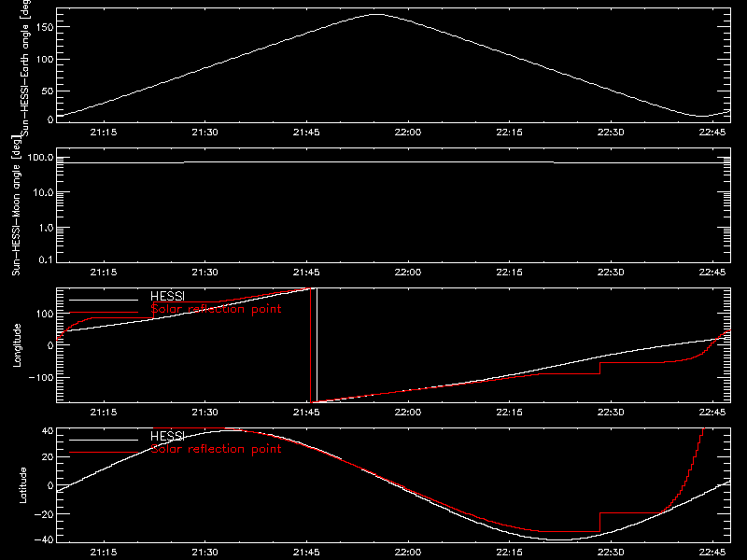Click 22:15 time label under Moon angle plot
The height and width of the screenshot is (560, 747).
tap(509, 273)
